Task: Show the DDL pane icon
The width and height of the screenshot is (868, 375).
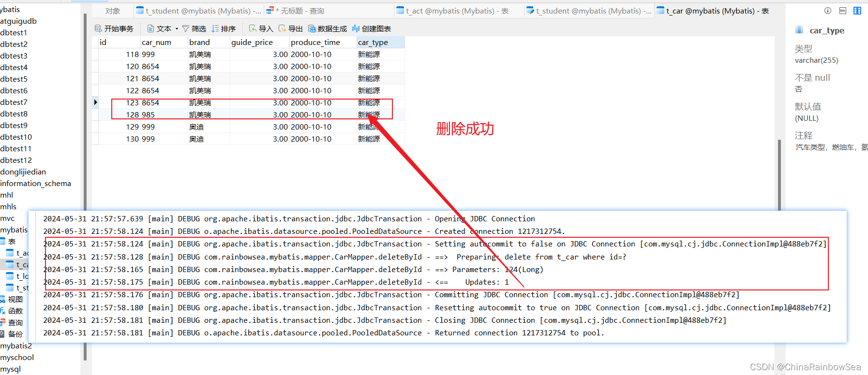Action: [x=843, y=11]
